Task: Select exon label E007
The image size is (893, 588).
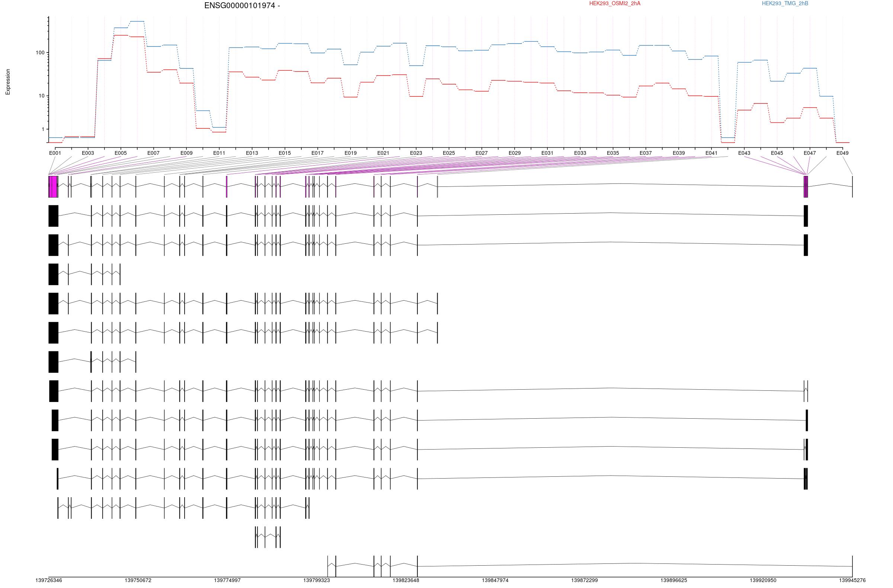Action: click(153, 153)
